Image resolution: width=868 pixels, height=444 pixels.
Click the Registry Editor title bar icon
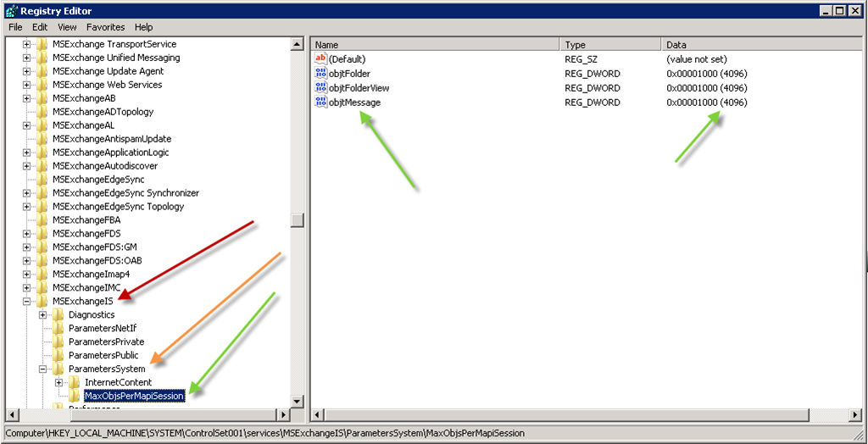coord(10,10)
